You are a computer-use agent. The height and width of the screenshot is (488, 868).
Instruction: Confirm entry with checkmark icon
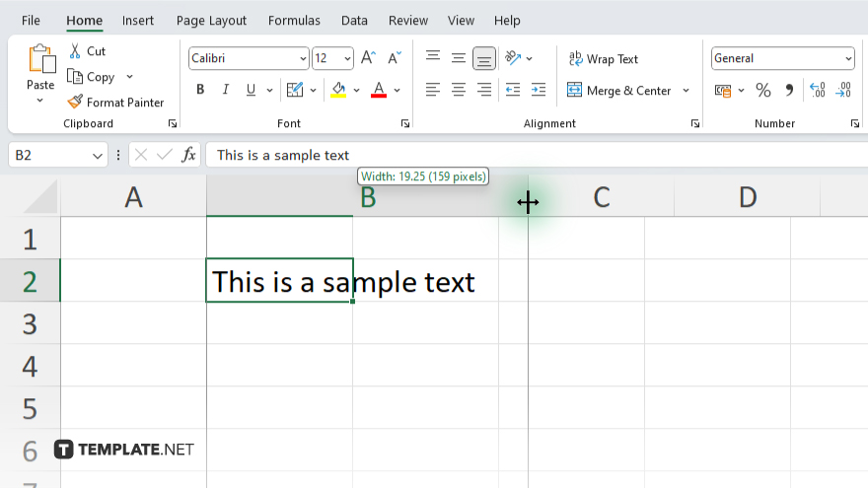[x=165, y=155]
